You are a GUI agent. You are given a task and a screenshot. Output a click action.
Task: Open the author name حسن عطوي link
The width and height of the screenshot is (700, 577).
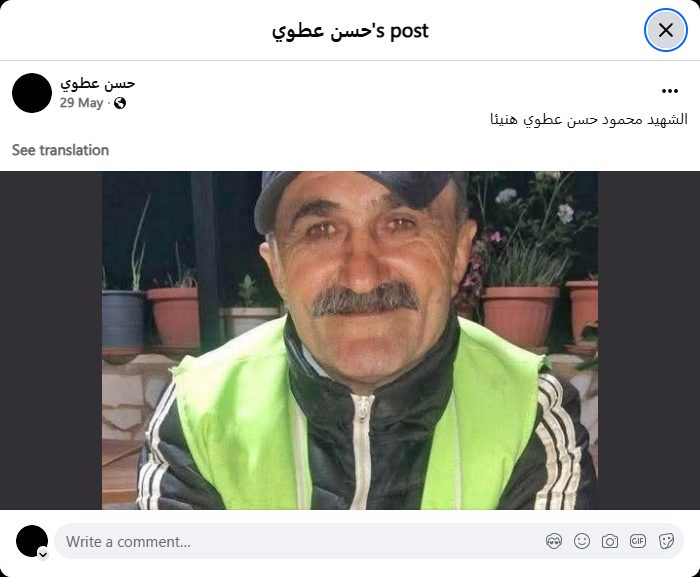97,84
